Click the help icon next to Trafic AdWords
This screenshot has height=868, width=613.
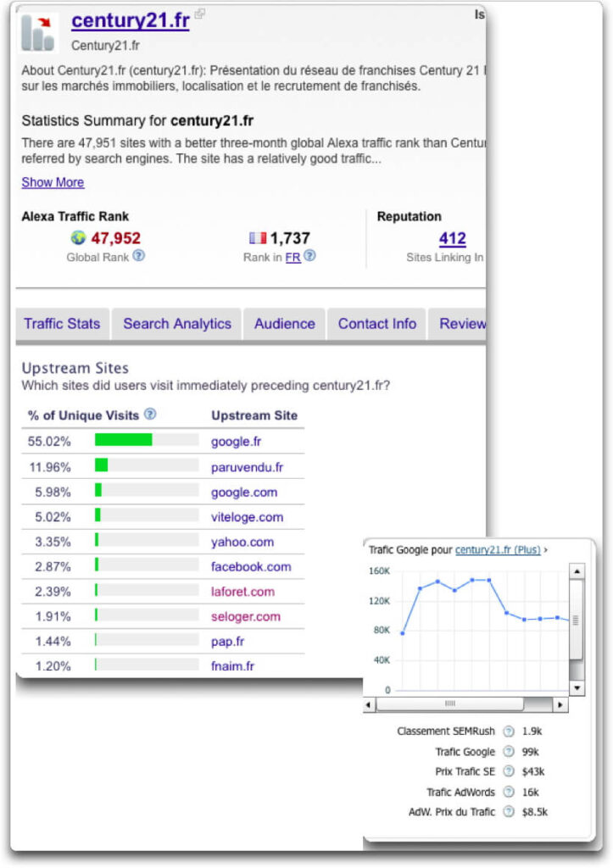[x=509, y=793]
